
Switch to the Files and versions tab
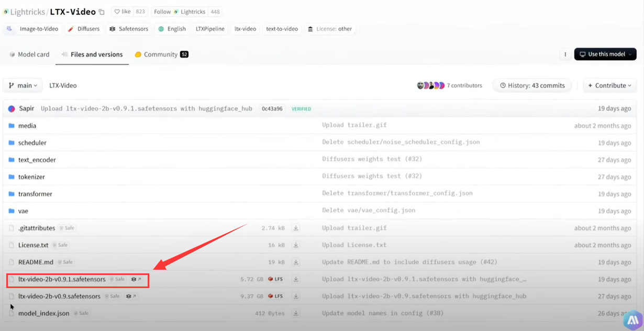pyautogui.click(x=92, y=54)
